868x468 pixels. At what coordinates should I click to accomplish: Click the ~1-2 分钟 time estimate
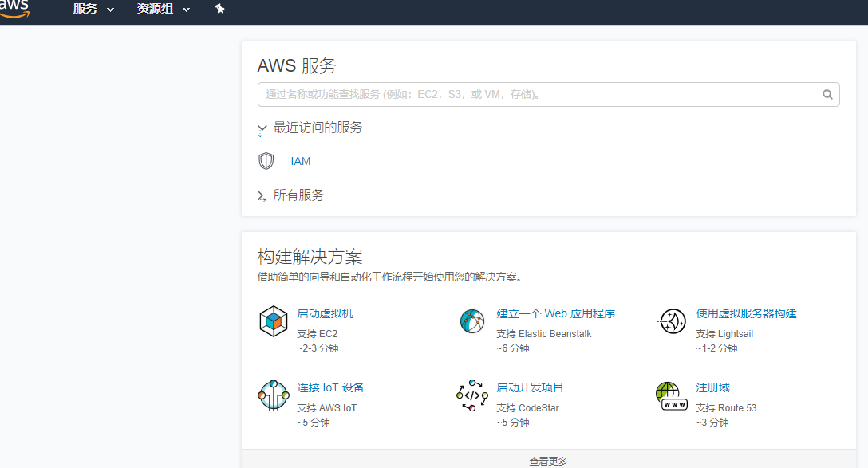click(x=717, y=348)
